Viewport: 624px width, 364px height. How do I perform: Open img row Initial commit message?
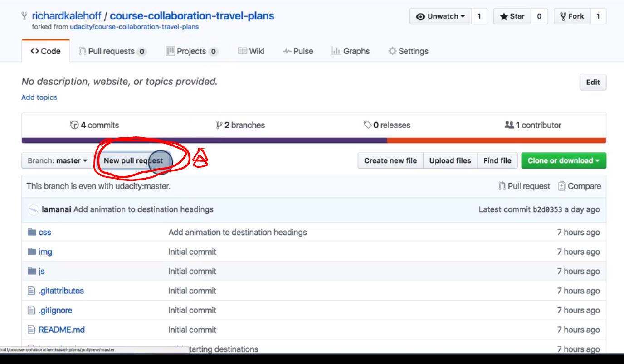tap(192, 252)
